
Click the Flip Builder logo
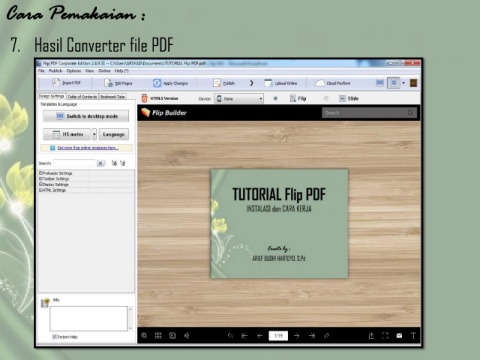pyautogui.click(x=164, y=113)
